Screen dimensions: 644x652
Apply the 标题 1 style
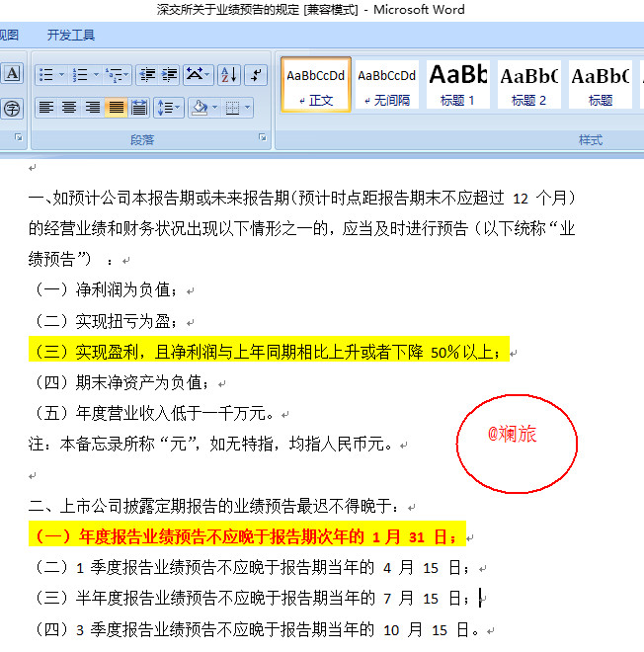457,85
